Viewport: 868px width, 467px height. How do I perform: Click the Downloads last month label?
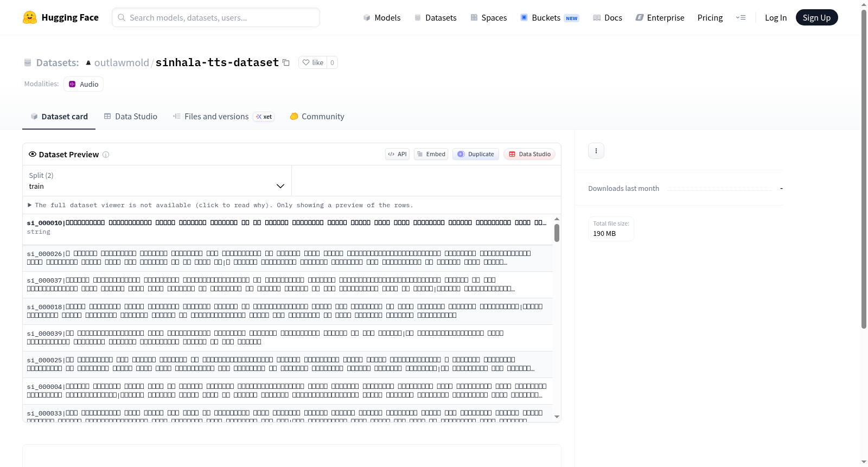click(624, 189)
